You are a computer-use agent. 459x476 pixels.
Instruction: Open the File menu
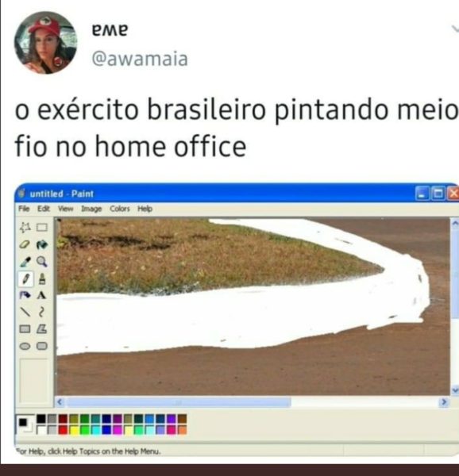click(x=24, y=209)
